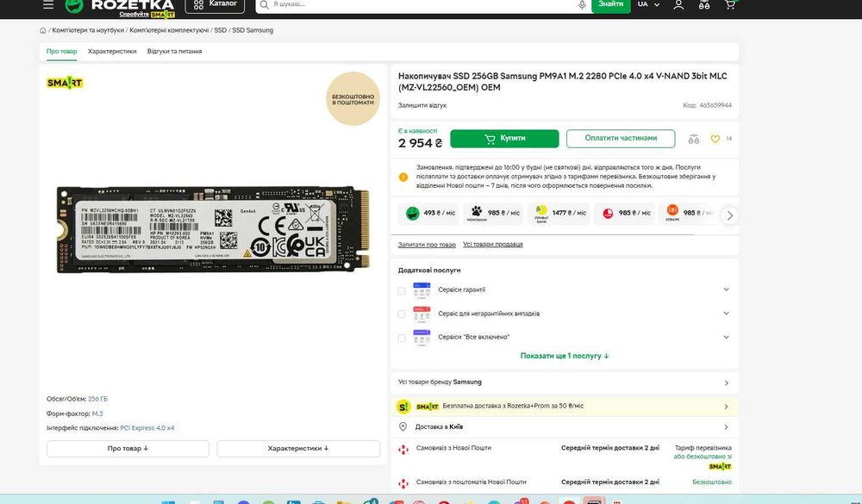
Task: Click the green S! Smart subscription icon
Action: [x=403, y=407]
